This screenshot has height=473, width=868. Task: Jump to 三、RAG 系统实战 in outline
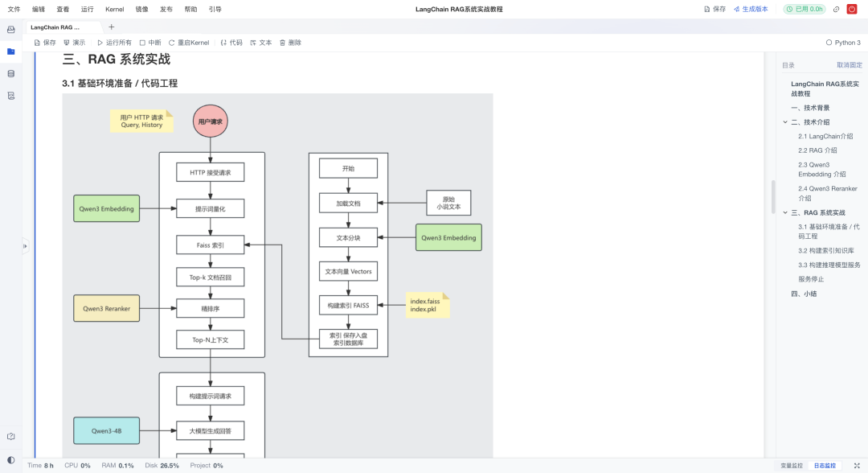click(x=818, y=212)
